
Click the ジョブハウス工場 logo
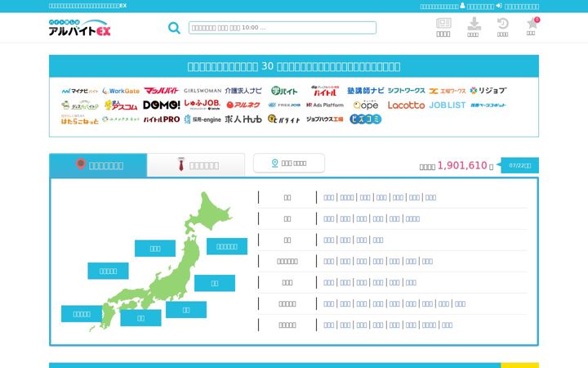coord(325,119)
